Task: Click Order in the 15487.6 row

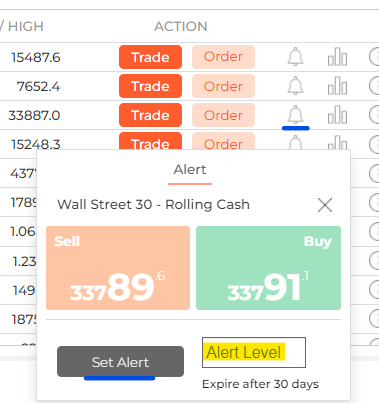Action: pyautogui.click(x=223, y=57)
